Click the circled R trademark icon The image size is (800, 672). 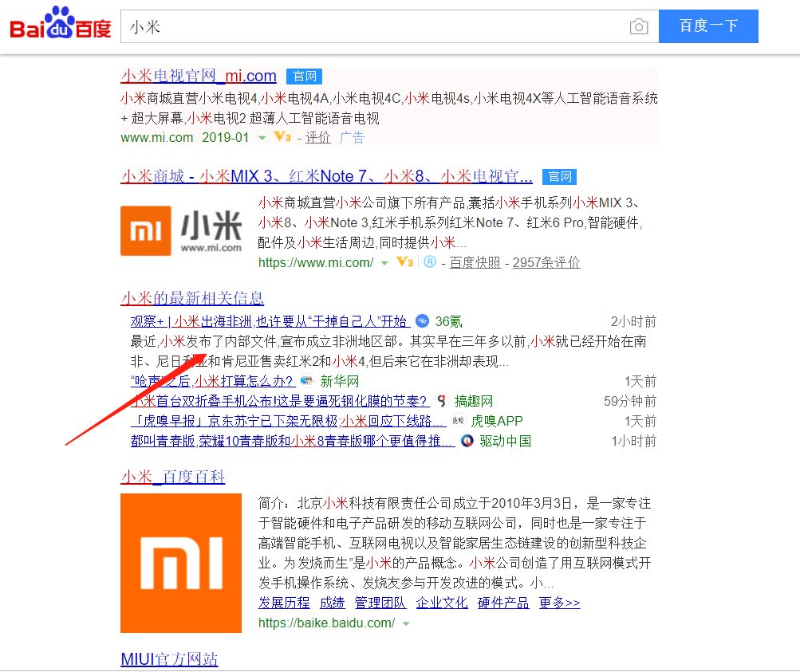[430, 261]
